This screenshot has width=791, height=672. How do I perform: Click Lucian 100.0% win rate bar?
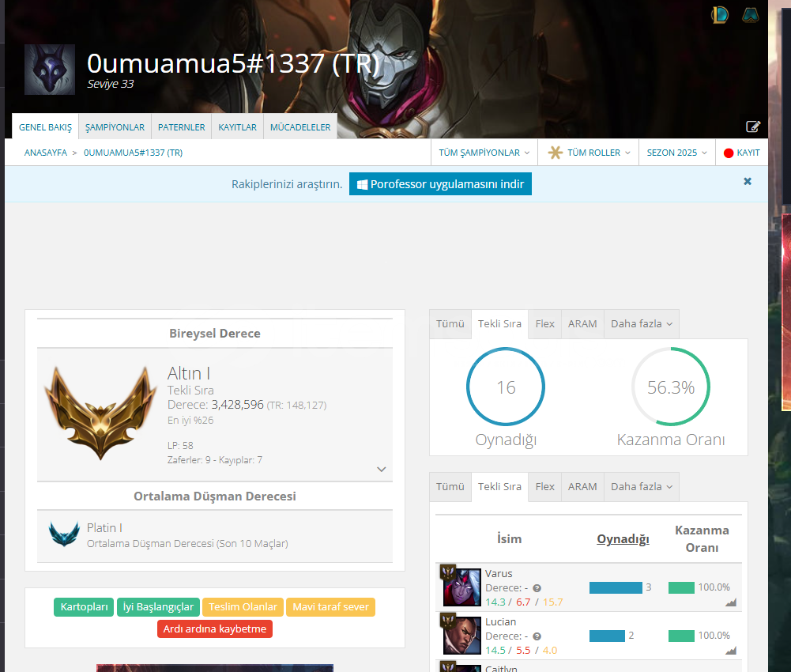coord(681,636)
